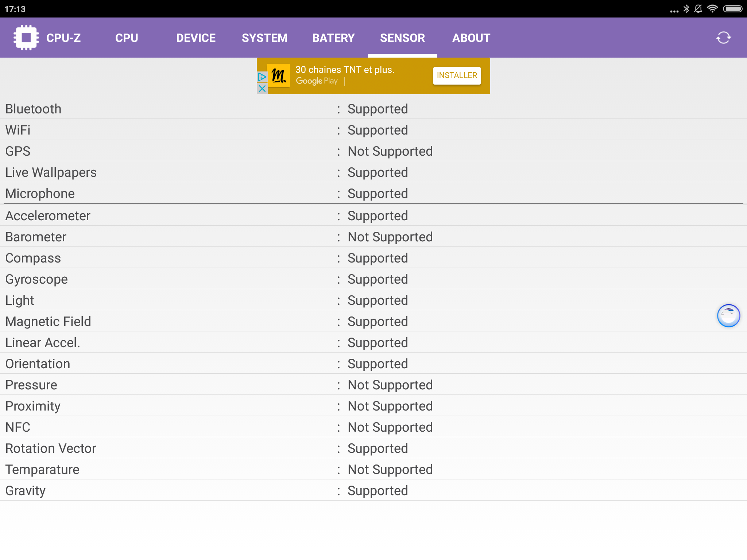Tap the Google Play ad link
Viewport: 747px width, 560px height.
317,81
